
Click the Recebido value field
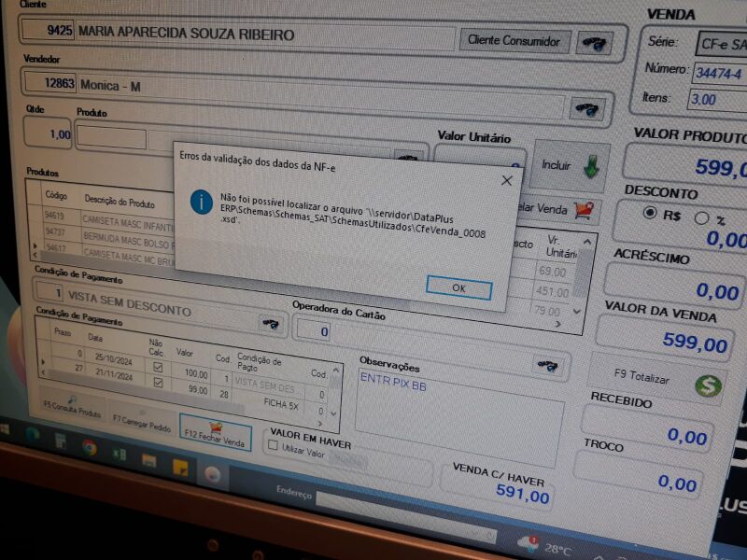coord(648,429)
